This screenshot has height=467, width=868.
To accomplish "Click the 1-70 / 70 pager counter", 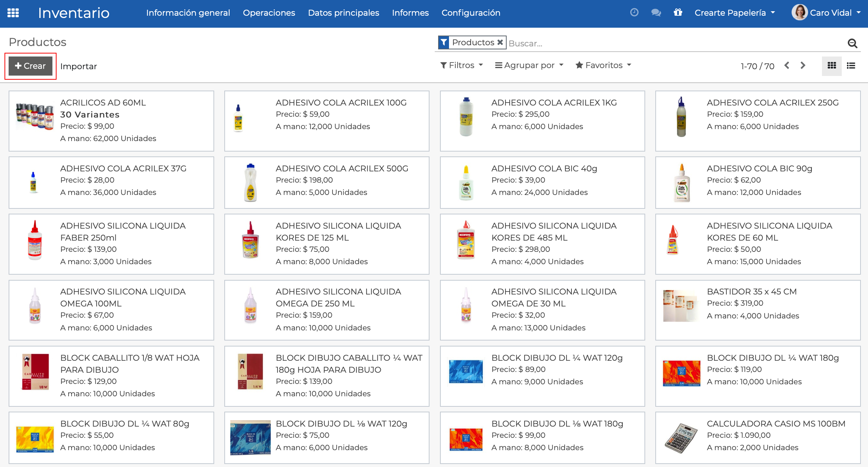I will point(757,66).
